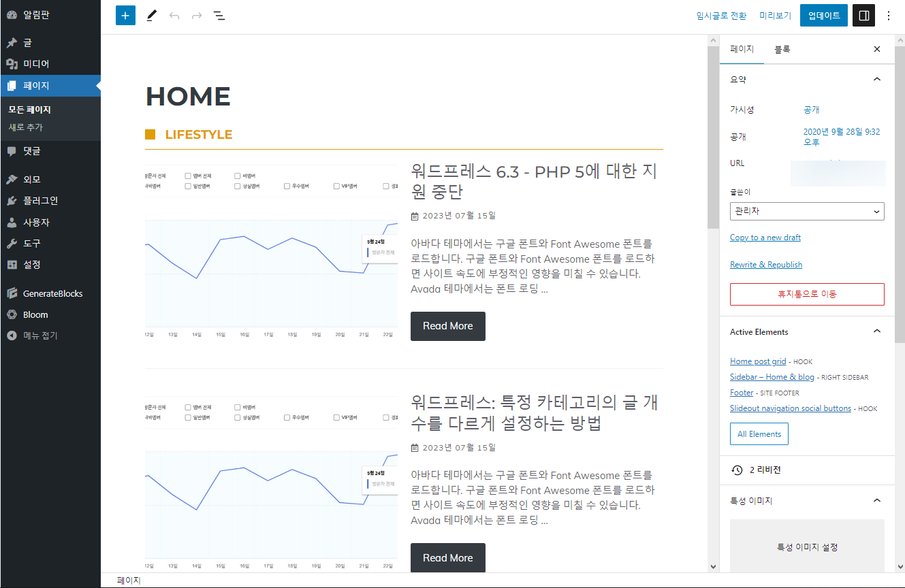Viewport: 905px width, 588px height.
Task: Open 도구 tools menu
Action: (50, 243)
